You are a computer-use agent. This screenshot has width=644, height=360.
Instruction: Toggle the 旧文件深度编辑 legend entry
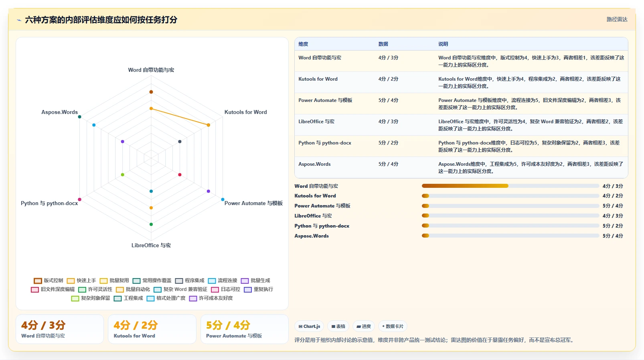tap(53, 289)
